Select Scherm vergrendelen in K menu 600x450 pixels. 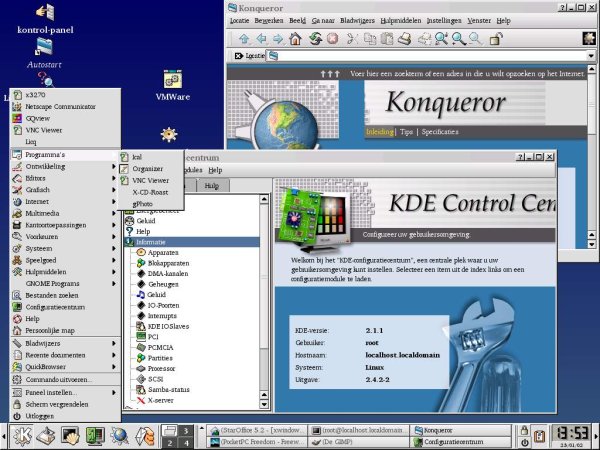65,404
